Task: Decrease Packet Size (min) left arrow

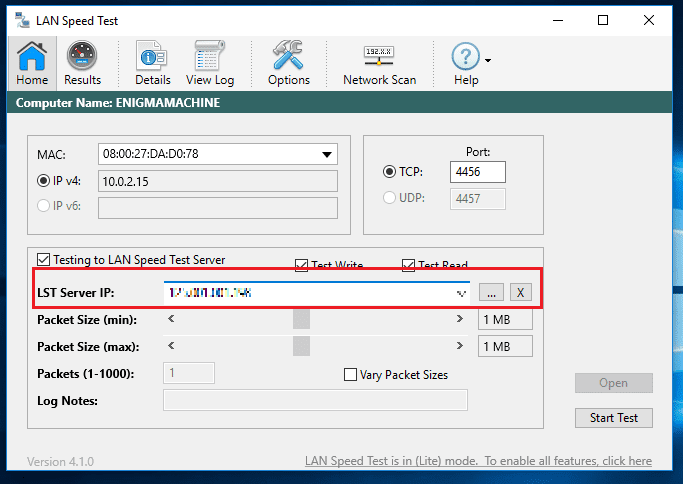Action: pyautogui.click(x=171, y=319)
